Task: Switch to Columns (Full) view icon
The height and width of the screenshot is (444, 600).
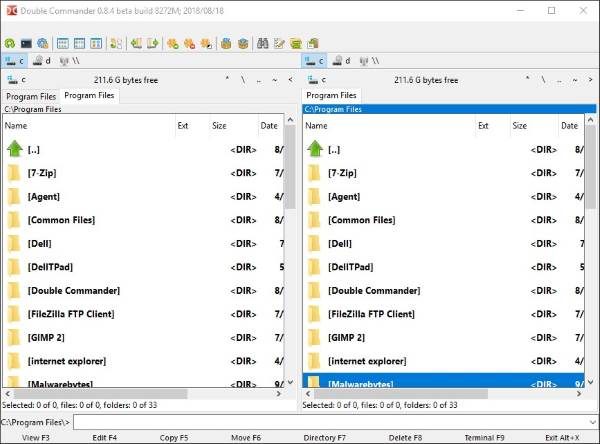Action: click(79, 43)
